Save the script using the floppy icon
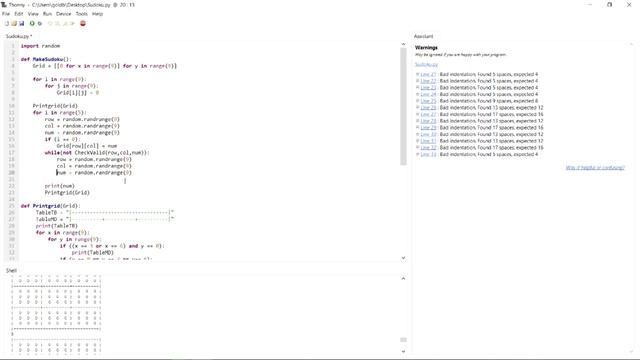This screenshot has height=360, width=640. click(x=22, y=24)
